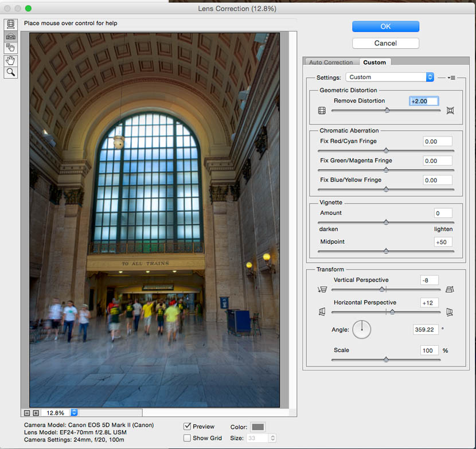Click the barrel distortion icon
Image resolution: width=476 pixels, height=449 pixels.
[322, 111]
